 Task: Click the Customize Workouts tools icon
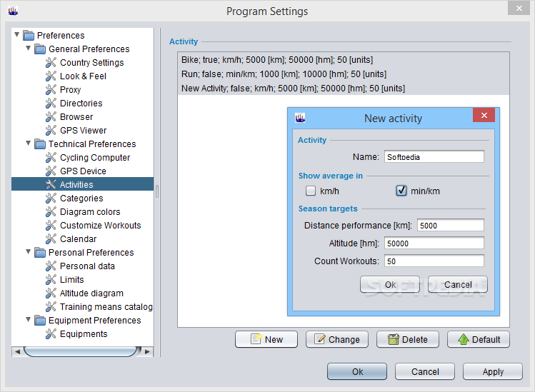[51, 225]
